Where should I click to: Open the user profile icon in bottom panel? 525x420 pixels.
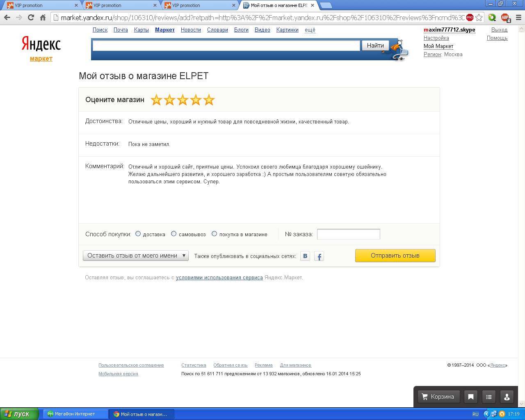click(507, 397)
